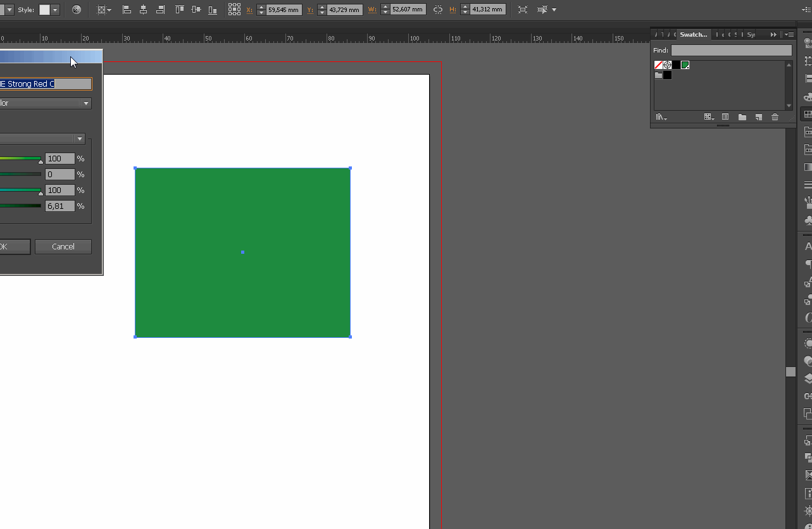Click black percentage field showing 6,81
This screenshot has width=812, height=529.
[x=60, y=206]
